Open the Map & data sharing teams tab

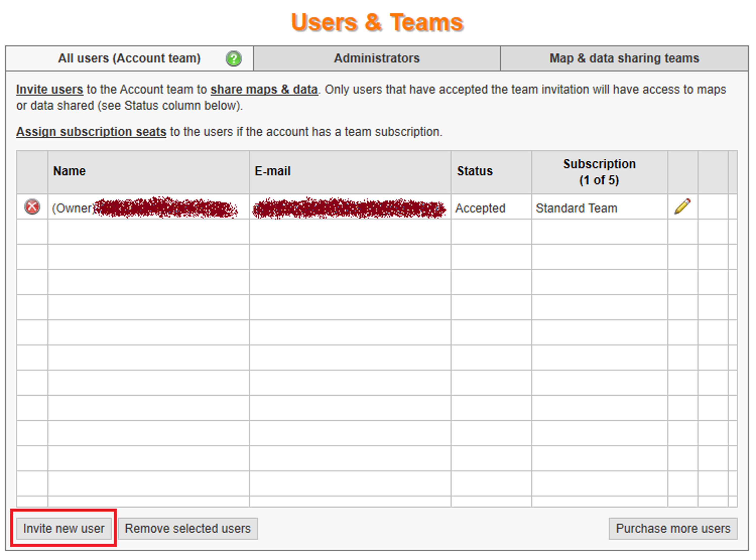[x=624, y=58]
